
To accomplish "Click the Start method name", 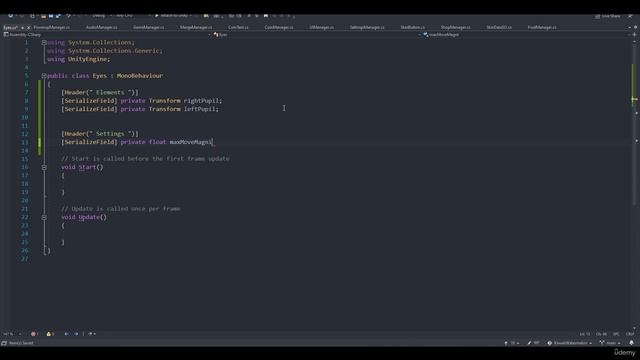I will tap(87, 167).
